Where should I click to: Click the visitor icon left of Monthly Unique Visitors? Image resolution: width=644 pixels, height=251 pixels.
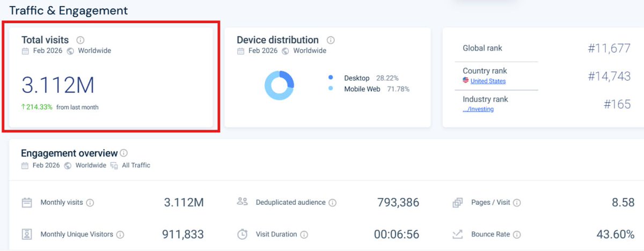[x=27, y=234]
